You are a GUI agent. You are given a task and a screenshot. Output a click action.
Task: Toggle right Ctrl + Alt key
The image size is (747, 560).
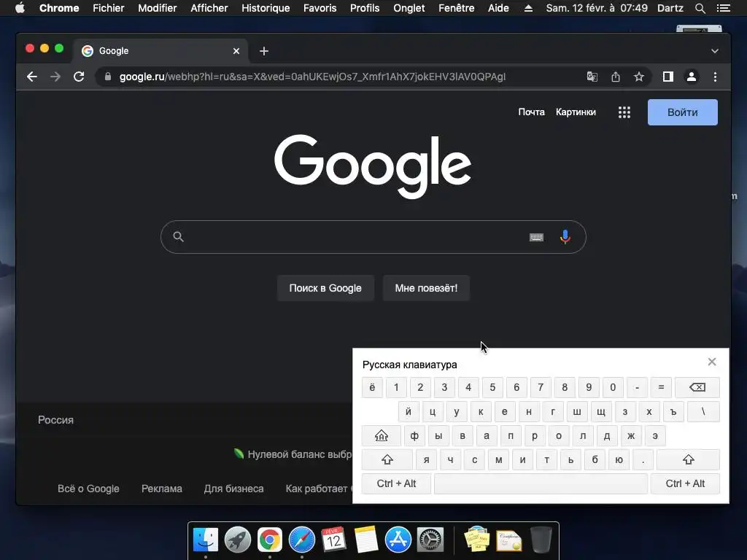pyautogui.click(x=685, y=484)
